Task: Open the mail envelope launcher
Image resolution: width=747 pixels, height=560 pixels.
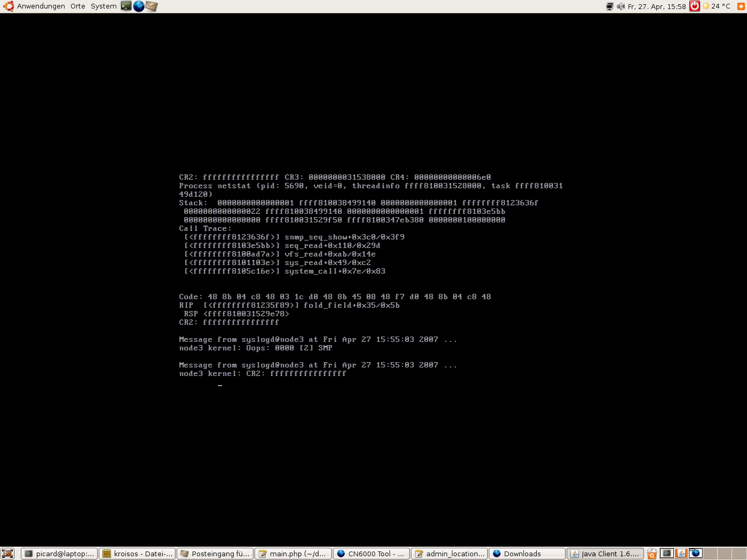Action: pyautogui.click(x=152, y=6)
